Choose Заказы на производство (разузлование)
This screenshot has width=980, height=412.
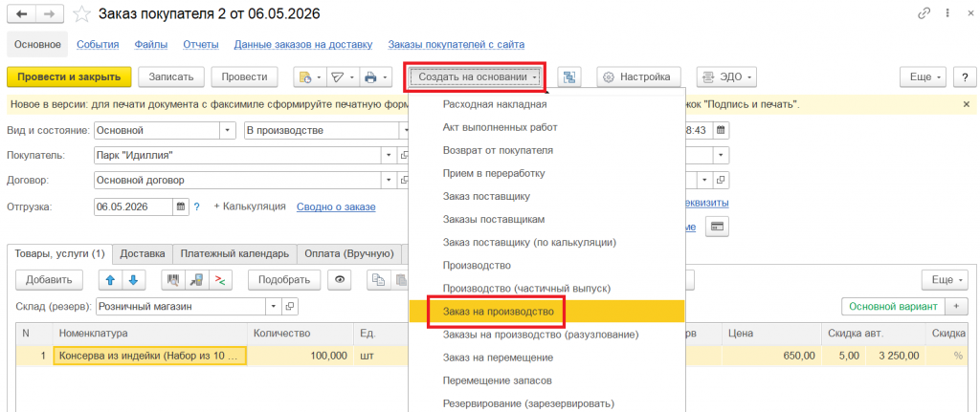[x=546, y=335]
